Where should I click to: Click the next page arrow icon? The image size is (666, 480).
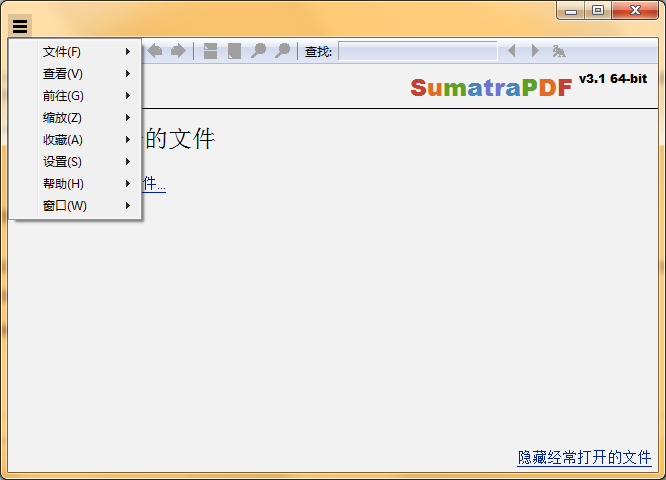pos(178,51)
